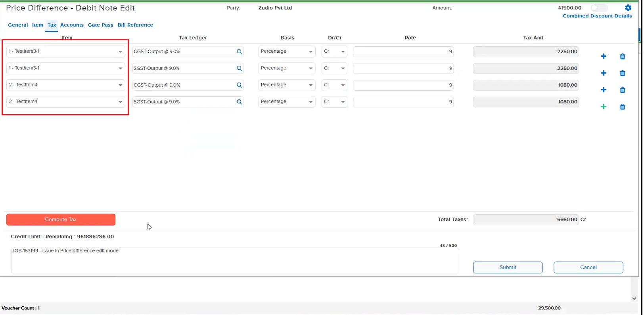Screen dimensions: 644x315
Task: Click green plus on last tax row
Action: [x=603, y=107]
